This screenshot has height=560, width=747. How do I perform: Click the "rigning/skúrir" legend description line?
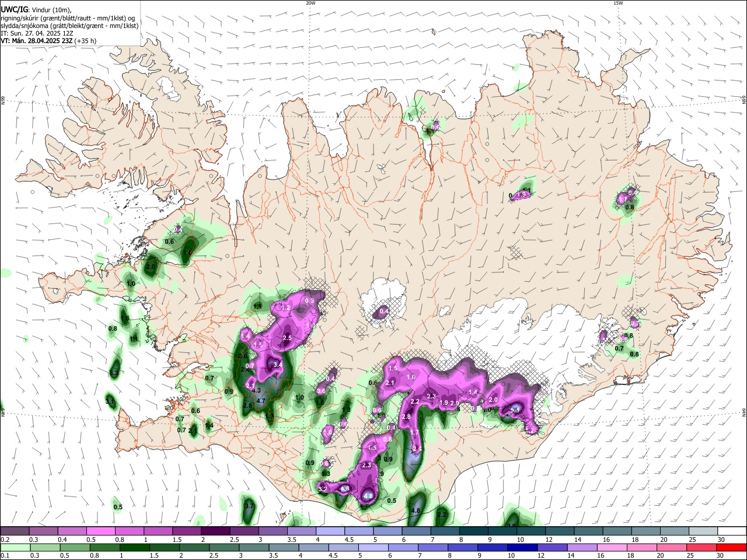pos(68,18)
